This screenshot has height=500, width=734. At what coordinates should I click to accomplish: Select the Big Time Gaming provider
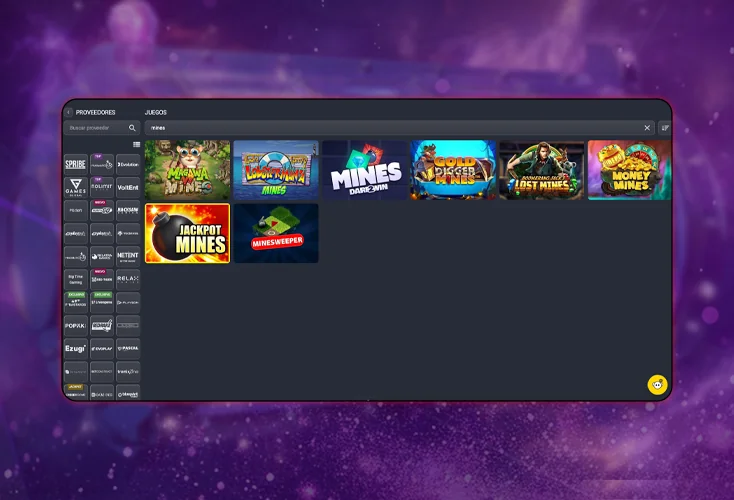pyautogui.click(x=76, y=279)
